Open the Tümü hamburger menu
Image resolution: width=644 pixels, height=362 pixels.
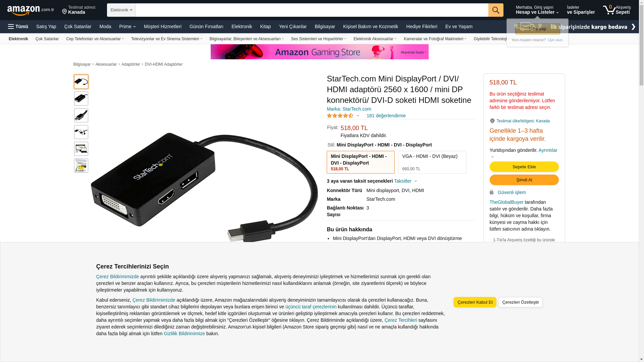(18, 26)
